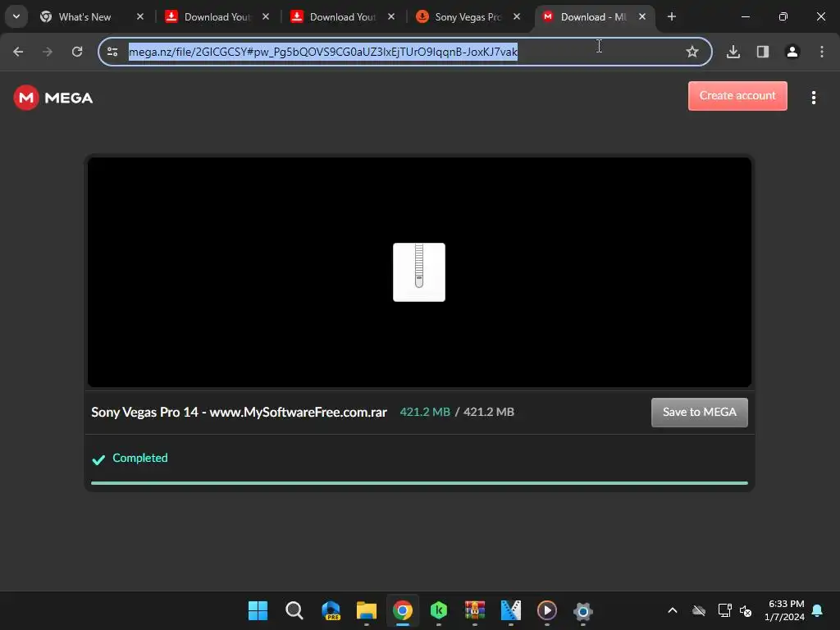
Task: Open the MEGA page kebab menu
Action: (813, 98)
